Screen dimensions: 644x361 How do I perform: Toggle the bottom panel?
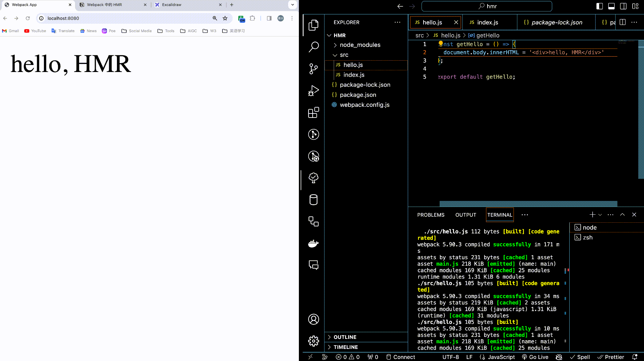611,6
